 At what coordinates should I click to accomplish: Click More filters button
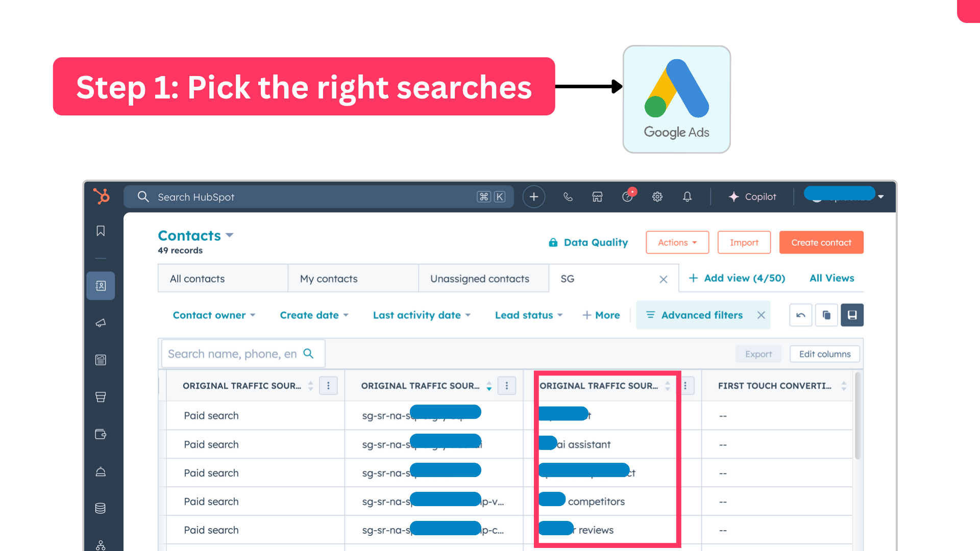[x=601, y=315]
